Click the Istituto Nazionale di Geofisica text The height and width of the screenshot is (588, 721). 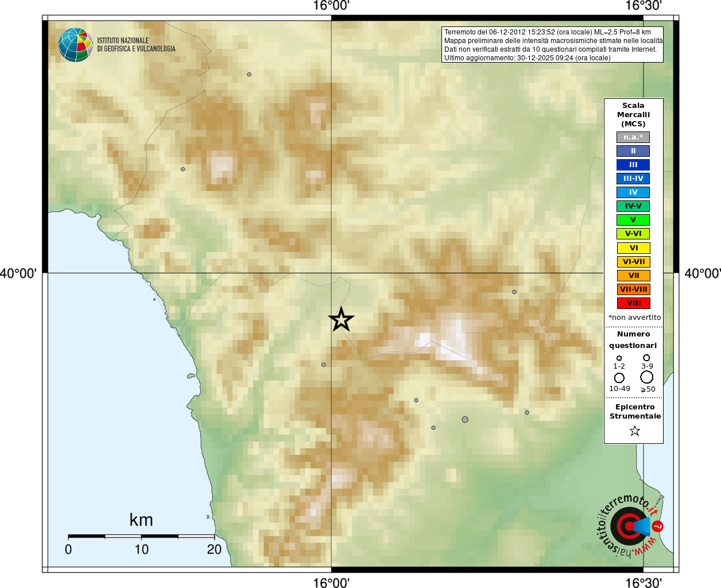(x=136, y=45)
